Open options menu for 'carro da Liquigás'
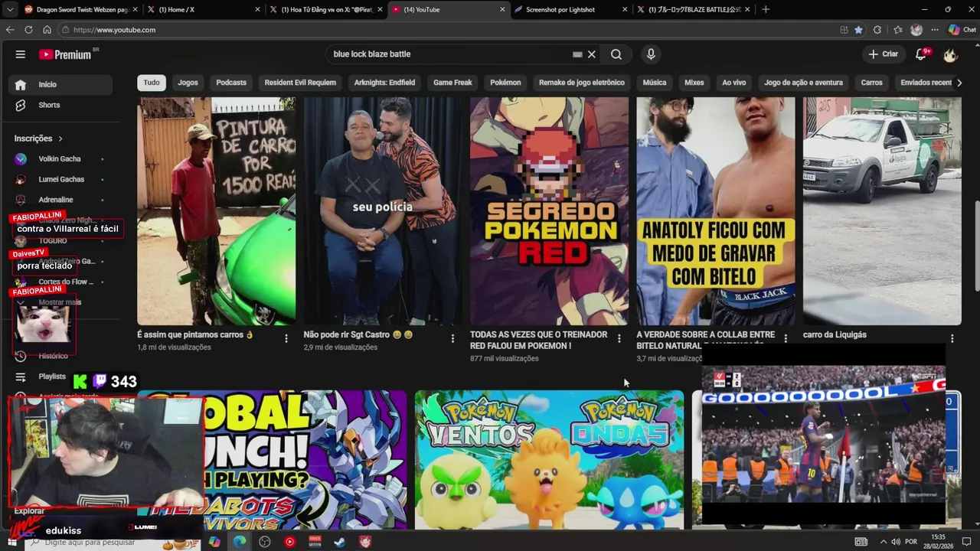This screenshot has width=980, height=551. pos(952,338)
